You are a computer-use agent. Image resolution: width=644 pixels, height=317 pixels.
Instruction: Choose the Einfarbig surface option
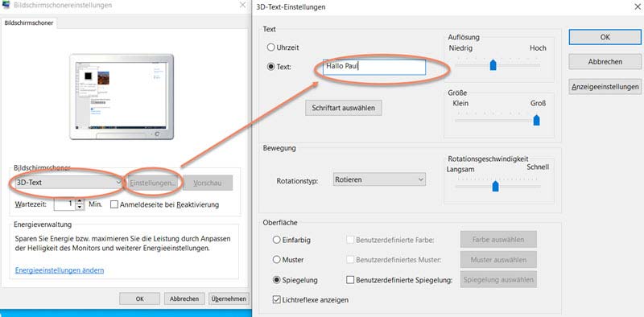tap(277, 240)
